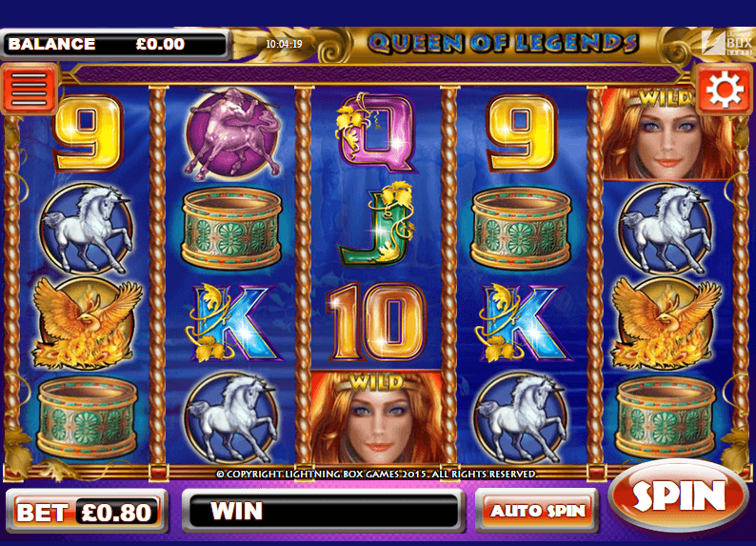Click the purple centaur symbol
Screen dimensions: 756x546
click(x=232, y=133)
